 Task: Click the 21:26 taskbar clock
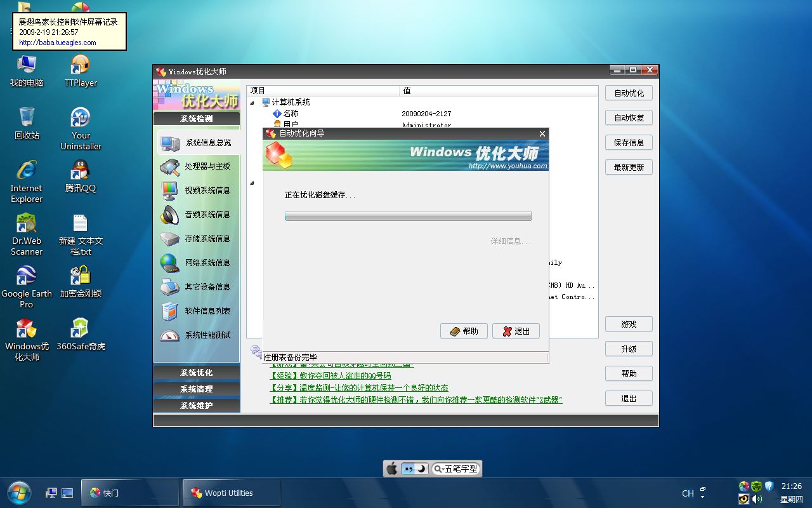[x=791, y=486]
